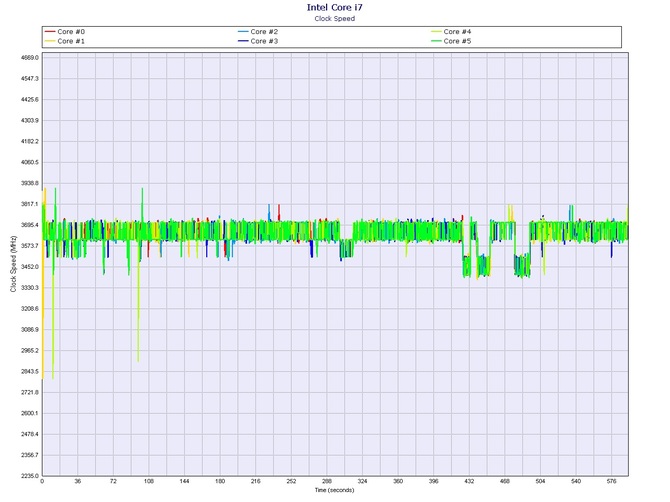Click the Intel Core i7 chart title
This screenshot has height=502, width=670.
click(335, 7)
